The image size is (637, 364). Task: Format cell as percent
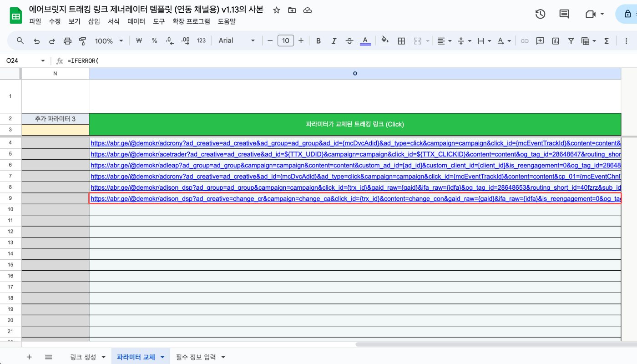154,41
